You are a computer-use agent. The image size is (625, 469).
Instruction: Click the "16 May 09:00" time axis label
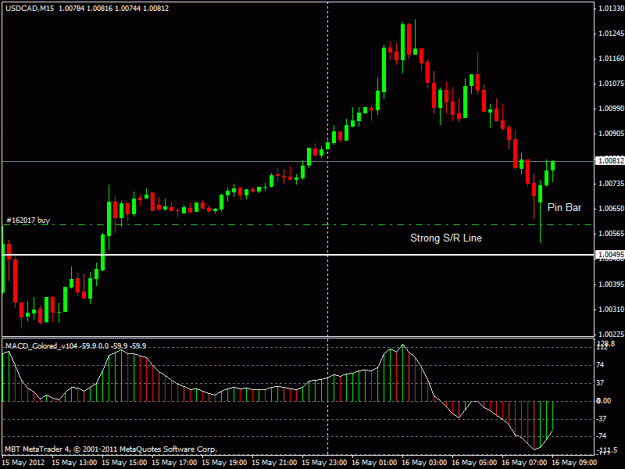click(574, 463)
